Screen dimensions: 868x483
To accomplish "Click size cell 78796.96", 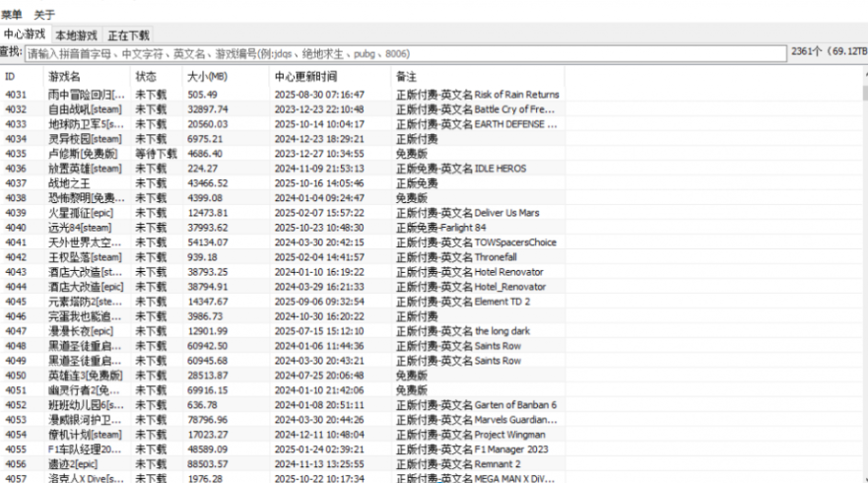I will point(208,420).
